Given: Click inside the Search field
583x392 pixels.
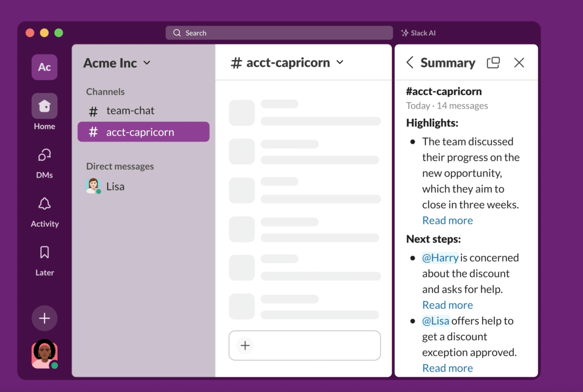Looking at the screenshot, I should 278,33.
